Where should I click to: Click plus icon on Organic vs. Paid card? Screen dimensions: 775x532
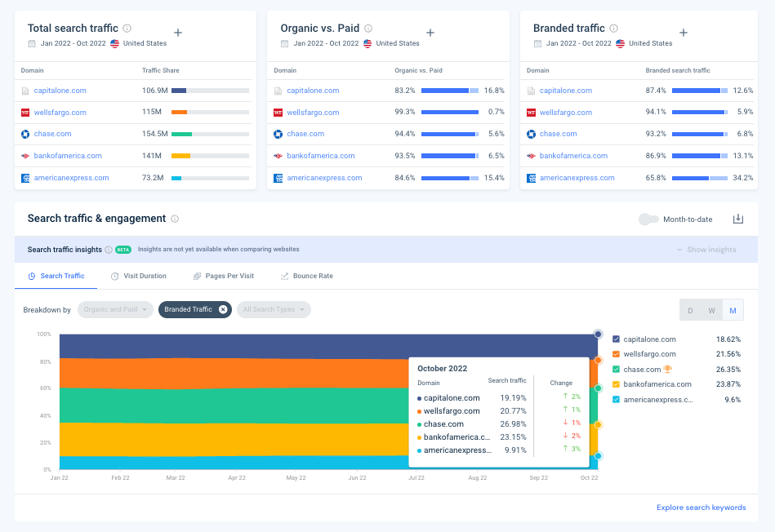click(430, 33)
